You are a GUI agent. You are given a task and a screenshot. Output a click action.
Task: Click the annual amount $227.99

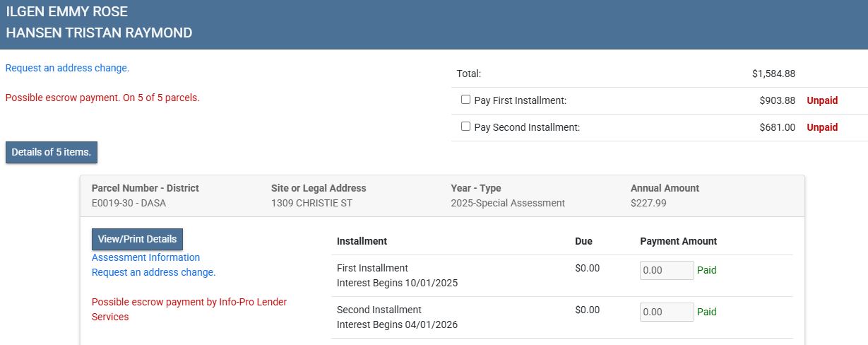click(648, 203)
